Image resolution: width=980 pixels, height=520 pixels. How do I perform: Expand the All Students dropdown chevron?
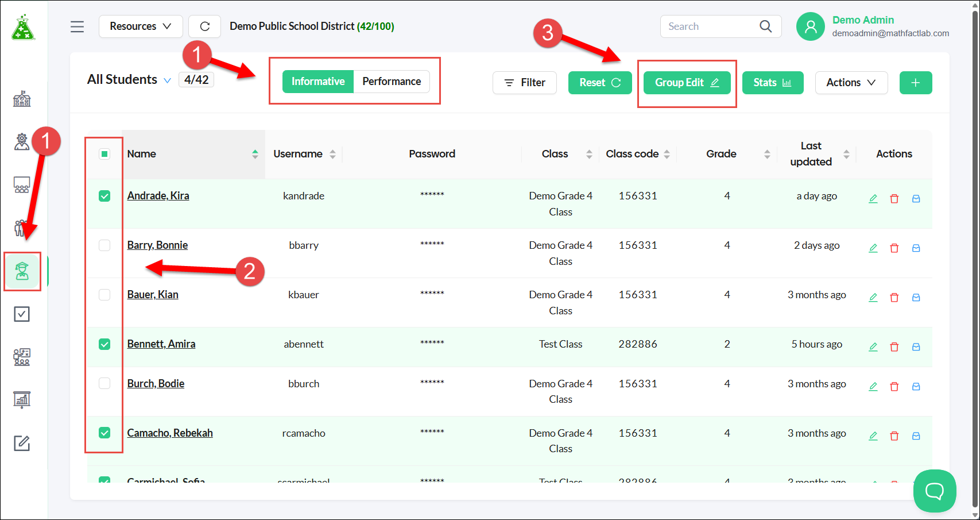point(167,80)
